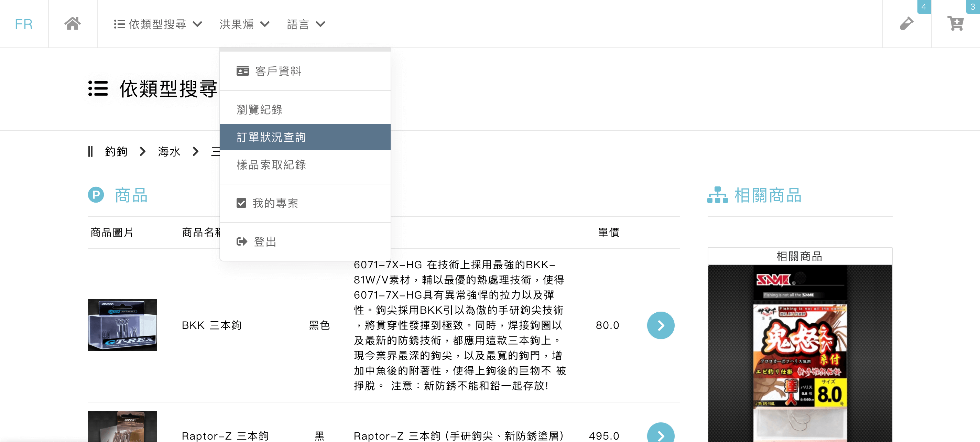980x442 pixels.
Task: Toggle the 我的專案 checkbox item
Action: [x=241, y=203]
